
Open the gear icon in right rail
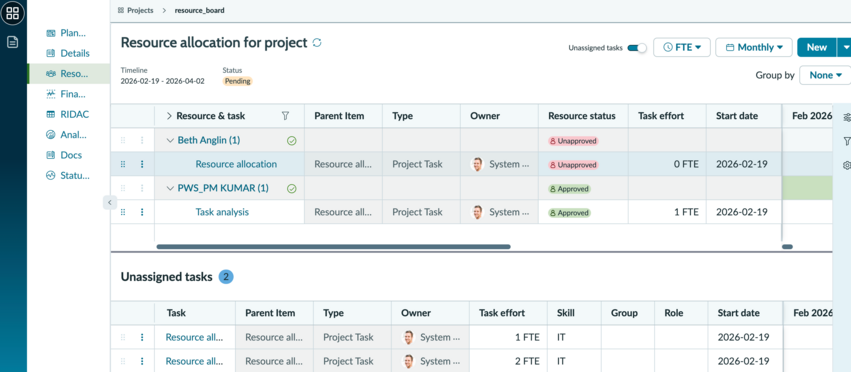point(847,165)
